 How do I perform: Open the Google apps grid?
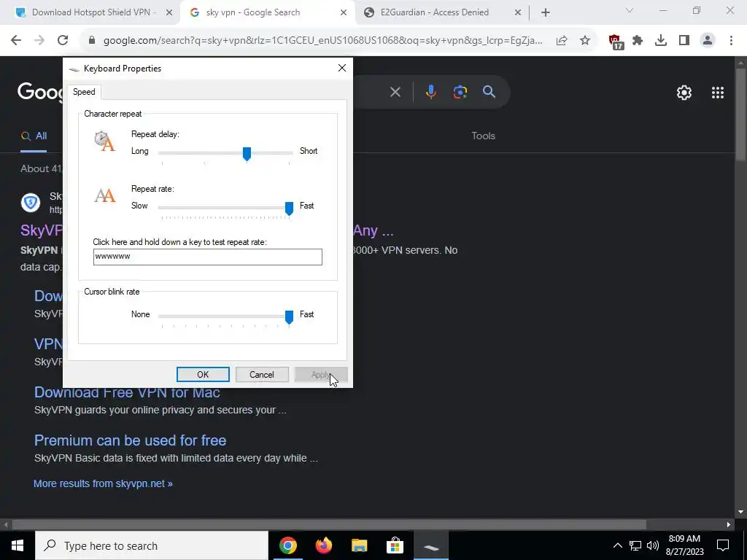click(x=718, y=93)
